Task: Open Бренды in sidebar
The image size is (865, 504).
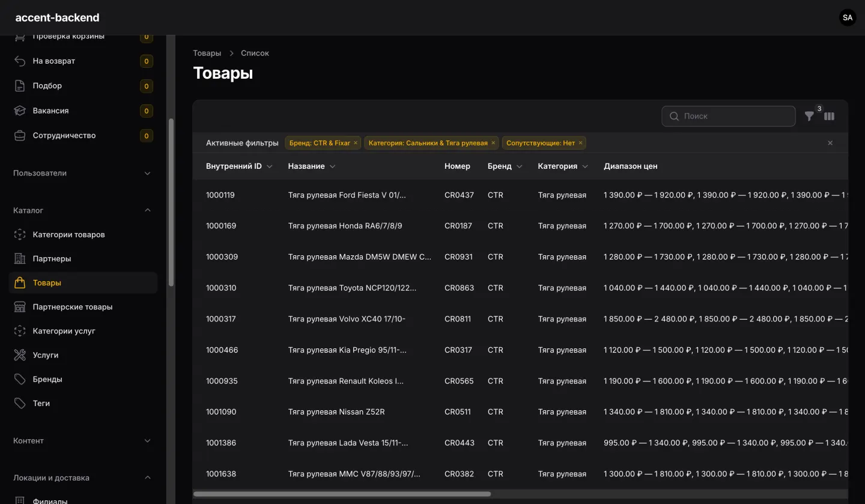Action: coord(83,379)
